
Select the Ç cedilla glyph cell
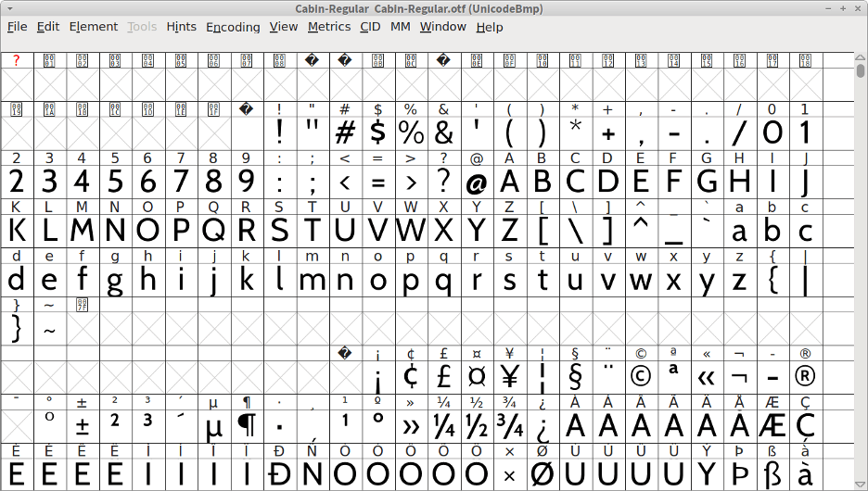806,426
